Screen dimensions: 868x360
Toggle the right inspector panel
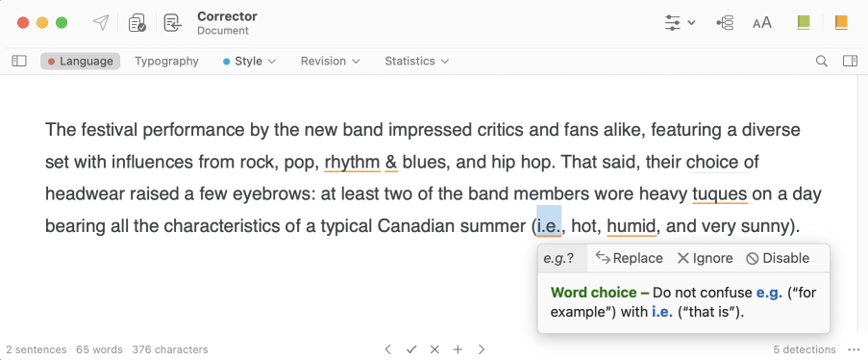[850, 61]
